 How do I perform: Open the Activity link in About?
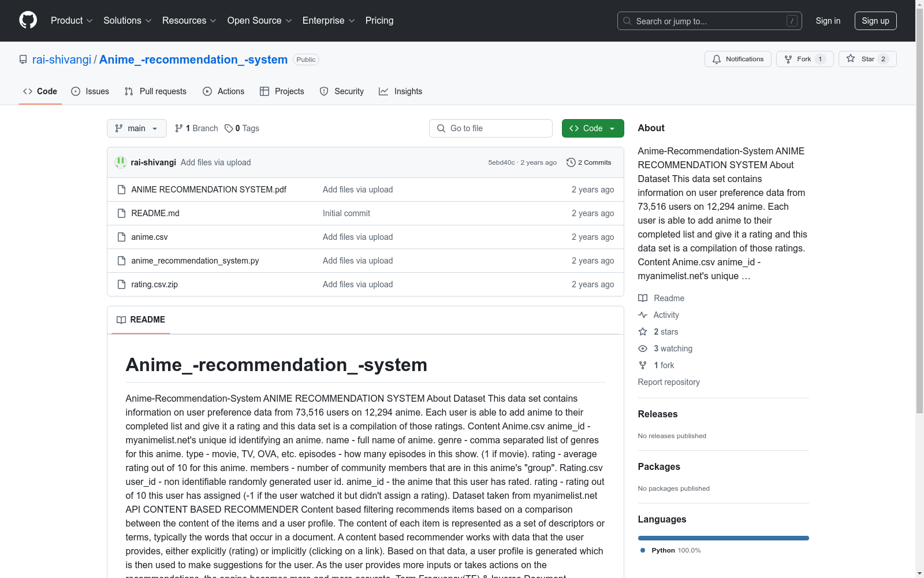(666, 315)
